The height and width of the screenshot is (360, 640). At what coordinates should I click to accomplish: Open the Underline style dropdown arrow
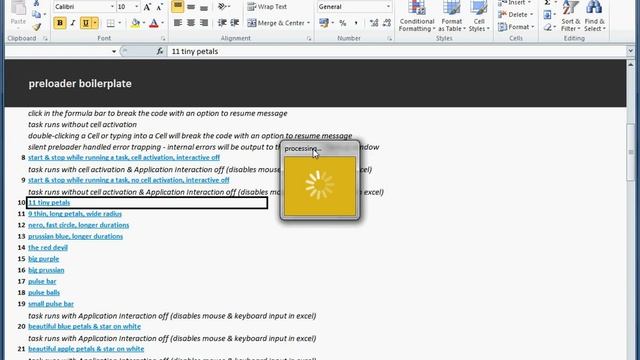[95, 23]
